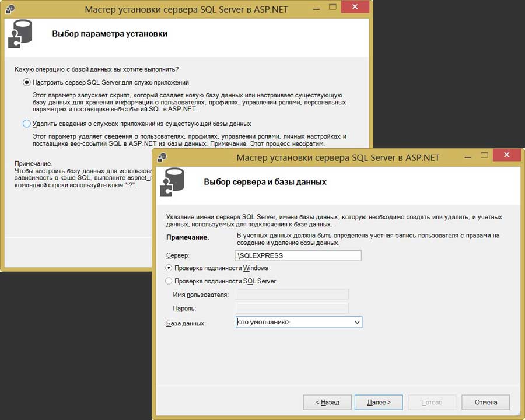Click the back window title Мастер установки сервера

coord(186,9)
